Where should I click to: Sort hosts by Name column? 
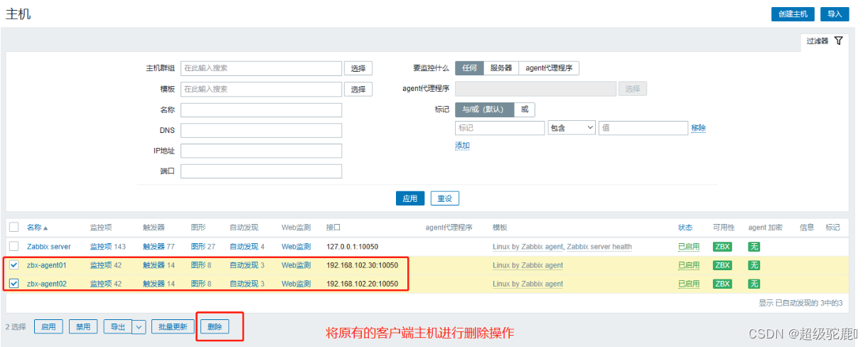tap(37, 228)
